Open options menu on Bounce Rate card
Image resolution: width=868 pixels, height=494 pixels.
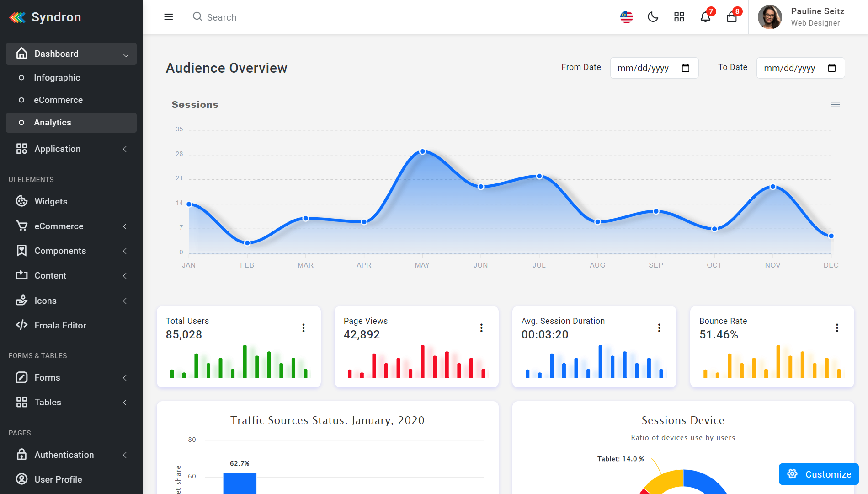(x=837, y=328)
